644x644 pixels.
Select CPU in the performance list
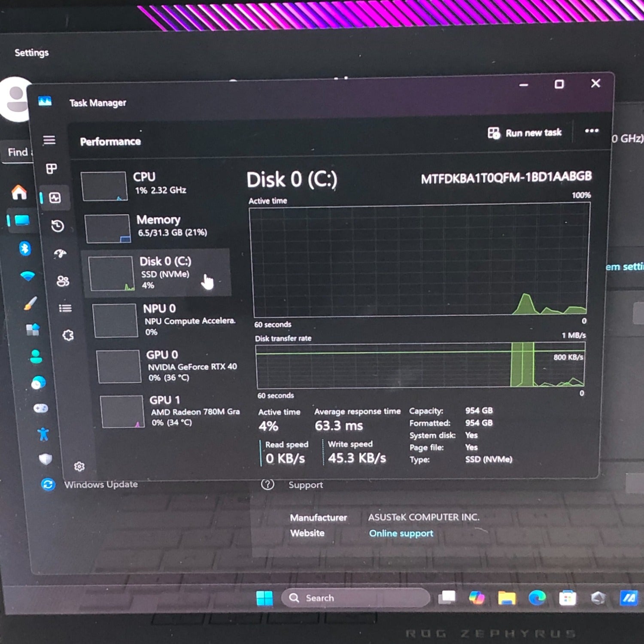coord(155,185)
